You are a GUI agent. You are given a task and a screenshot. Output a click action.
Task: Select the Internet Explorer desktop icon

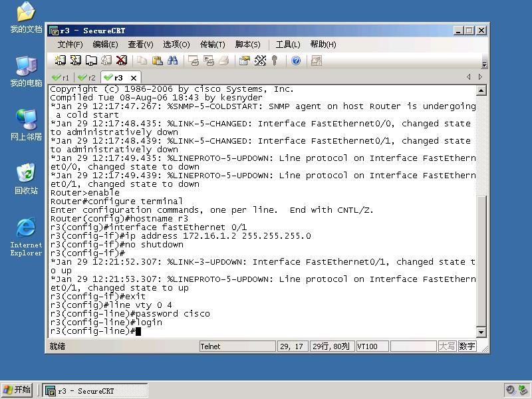(26, 237)
